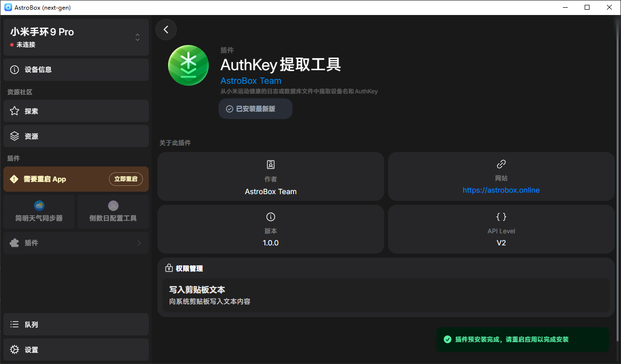The width and height of the screenshot is (621, 364).
Task: Click the green check icon in the notification
Action: click(448, 340)
